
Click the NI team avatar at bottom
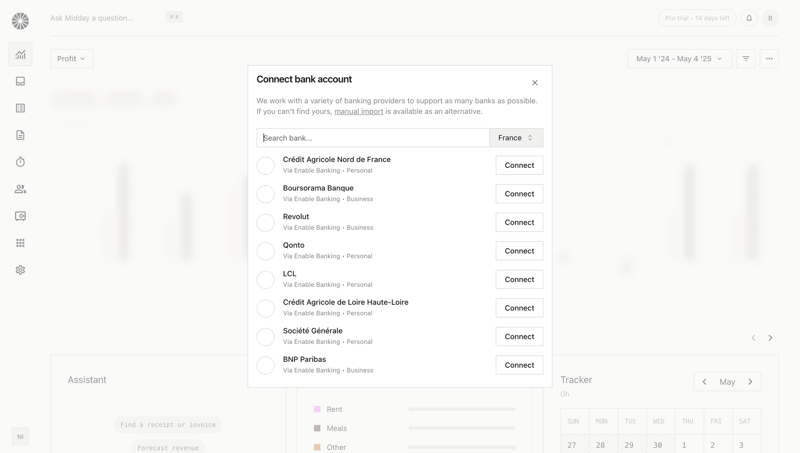(x=20, y=437)
